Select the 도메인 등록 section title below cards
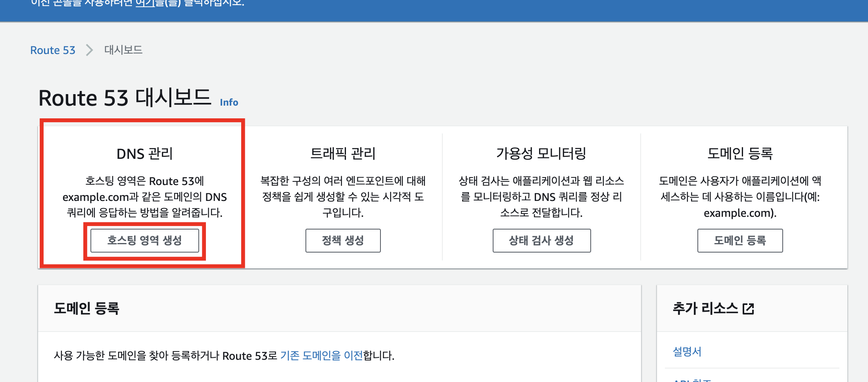The height and width of the screenshot is (382, 868). (86, 309)
